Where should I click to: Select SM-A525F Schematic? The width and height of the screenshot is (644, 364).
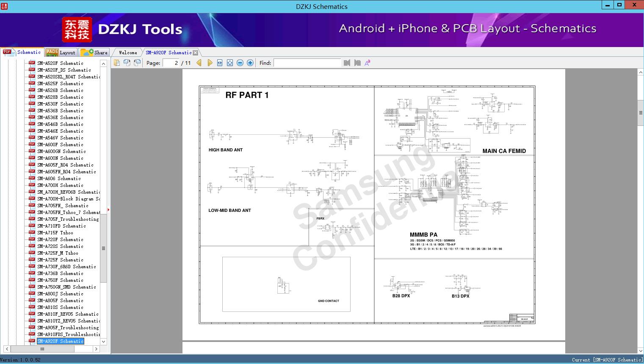(60, 83)
